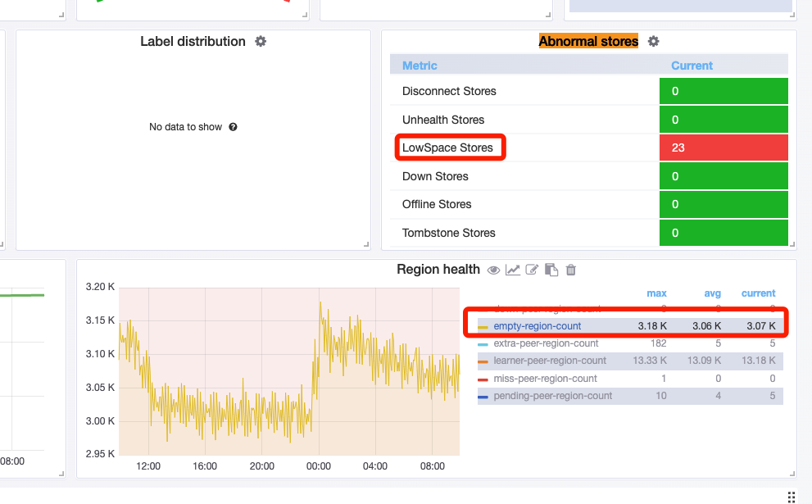Toggle extra-peer-region-count series visibility

pos(546,343)
